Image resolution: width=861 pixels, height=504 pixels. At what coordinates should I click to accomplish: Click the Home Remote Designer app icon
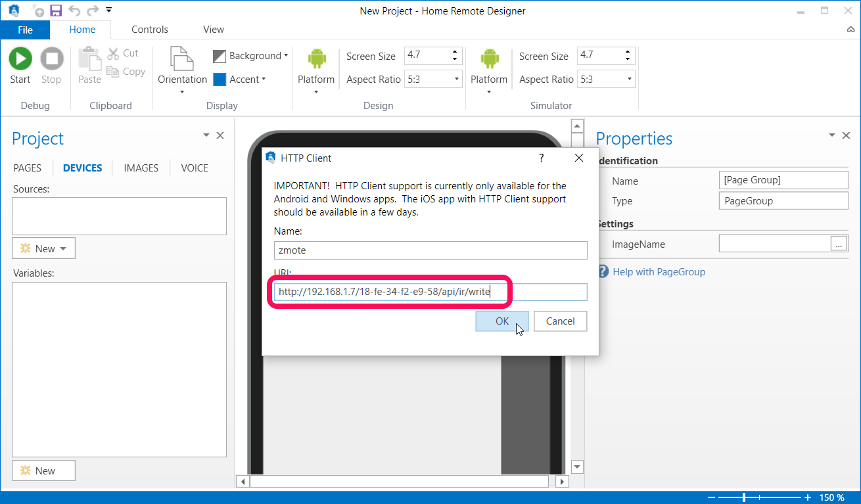tap(14, 11)
